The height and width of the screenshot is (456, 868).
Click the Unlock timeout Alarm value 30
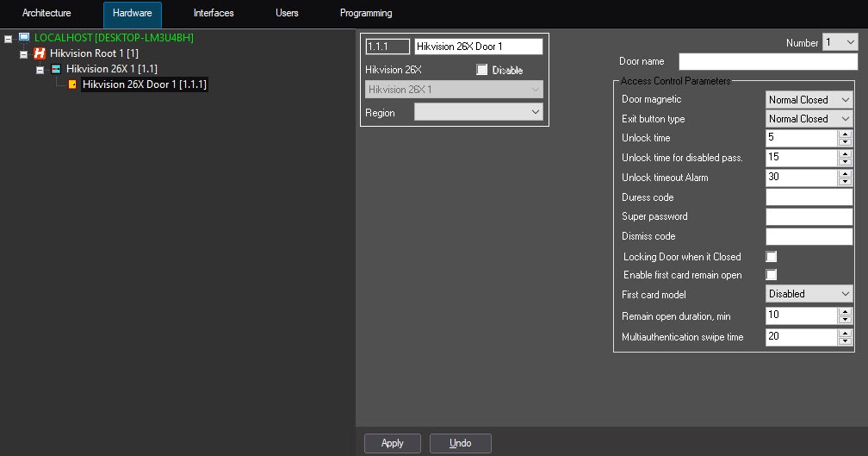point(801,178)
